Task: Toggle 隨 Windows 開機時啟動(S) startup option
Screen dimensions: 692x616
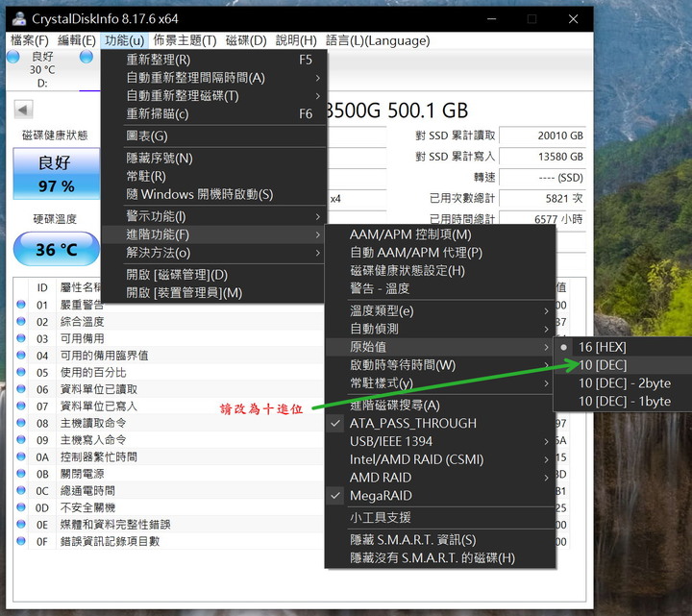Action: [214, 194]
